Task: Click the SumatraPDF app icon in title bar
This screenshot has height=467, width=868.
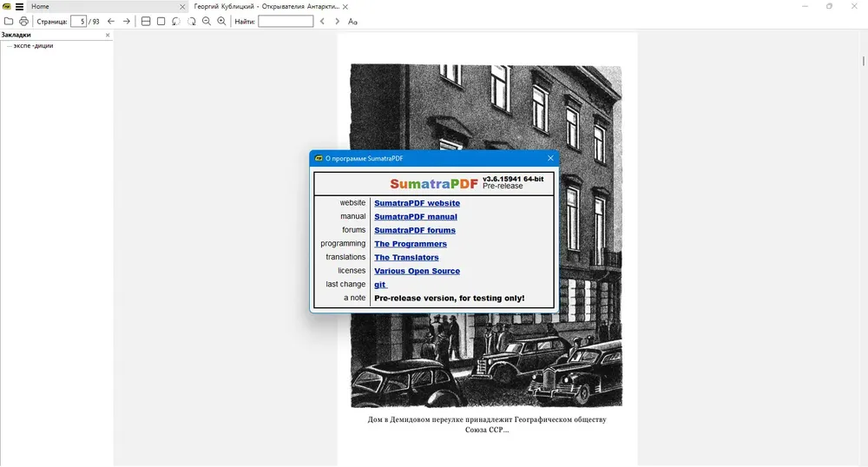Action: [7, 7]
